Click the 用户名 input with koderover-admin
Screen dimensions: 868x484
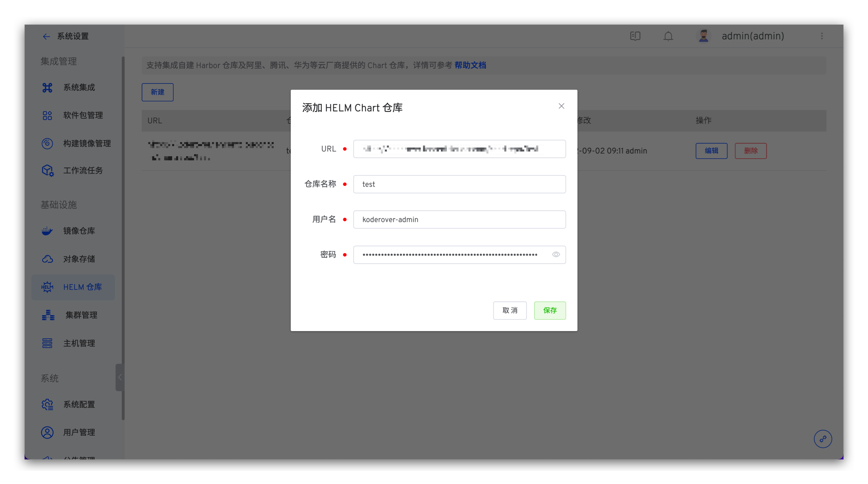pyautogui.click(x=459, y=220)
